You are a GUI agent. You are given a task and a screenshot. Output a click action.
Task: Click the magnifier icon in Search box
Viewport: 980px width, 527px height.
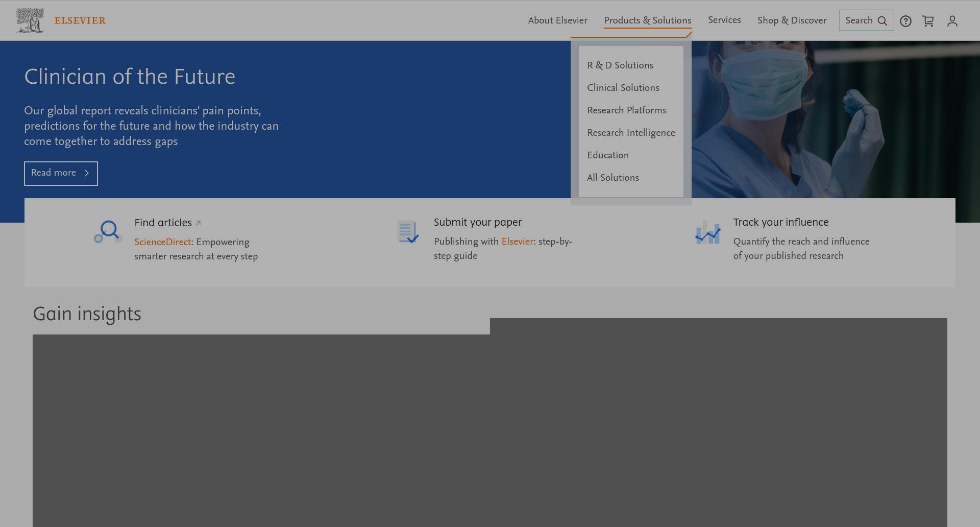[x=882, y=21]
